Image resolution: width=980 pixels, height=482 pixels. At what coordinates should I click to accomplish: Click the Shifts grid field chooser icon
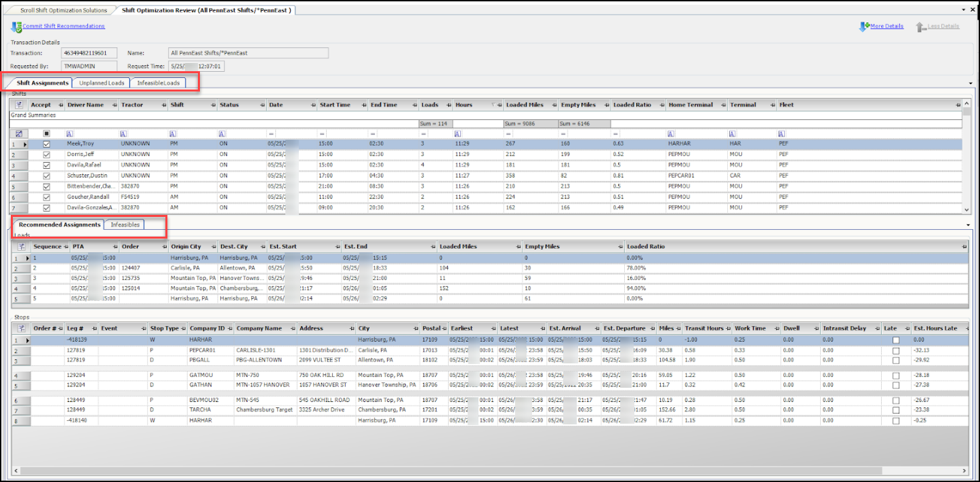pyautogui.click(x=19, y=105)
